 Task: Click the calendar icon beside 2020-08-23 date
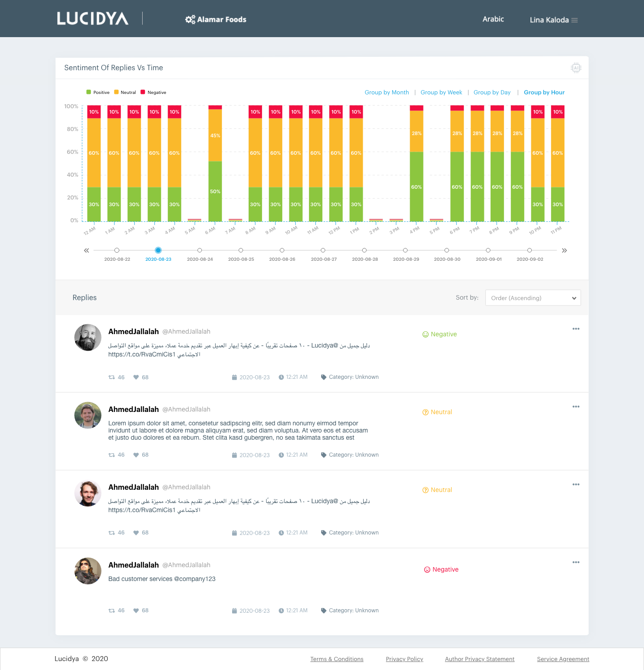pos(234,377)
